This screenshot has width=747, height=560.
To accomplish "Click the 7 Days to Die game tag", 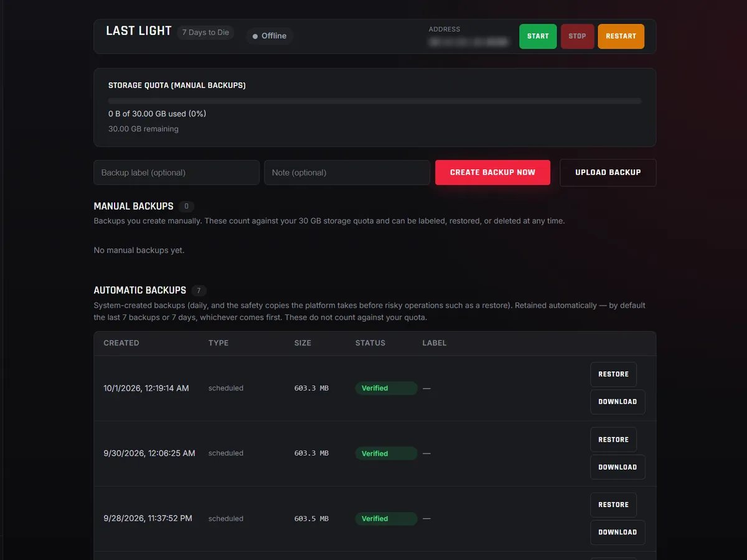I will tap(205, 32).
